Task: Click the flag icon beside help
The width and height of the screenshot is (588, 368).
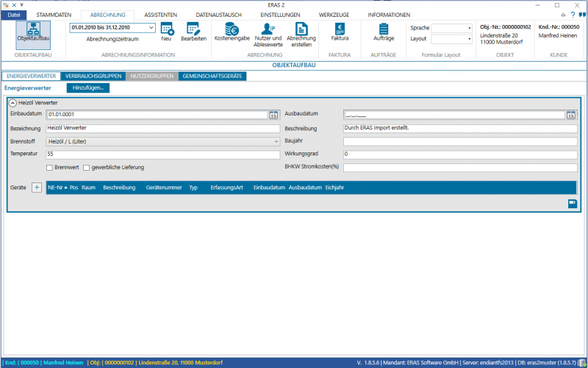Action: tap(582, 15)
